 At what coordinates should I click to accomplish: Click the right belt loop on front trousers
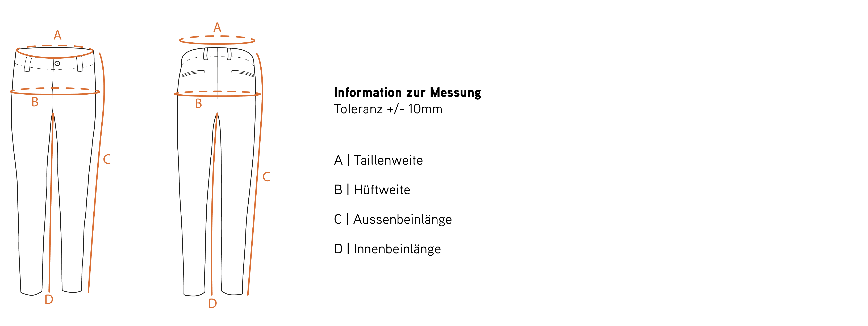80,64
